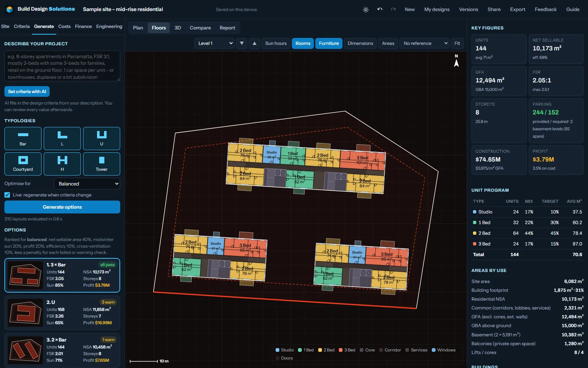Toggle Windows layer in legend
Image resolution: width=588 pixels, height=368 pixels.
click(444, 350)
